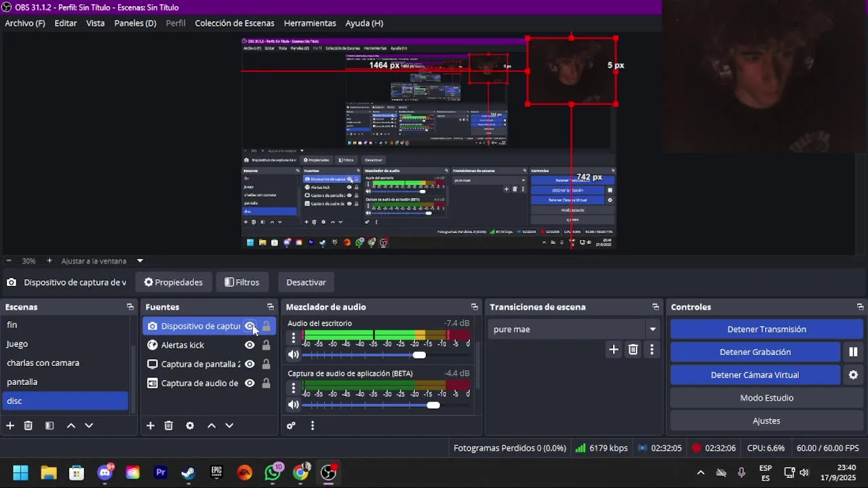Move source up in Fuentes list
The width and height of the screenshot is (868, 488).
212,426
